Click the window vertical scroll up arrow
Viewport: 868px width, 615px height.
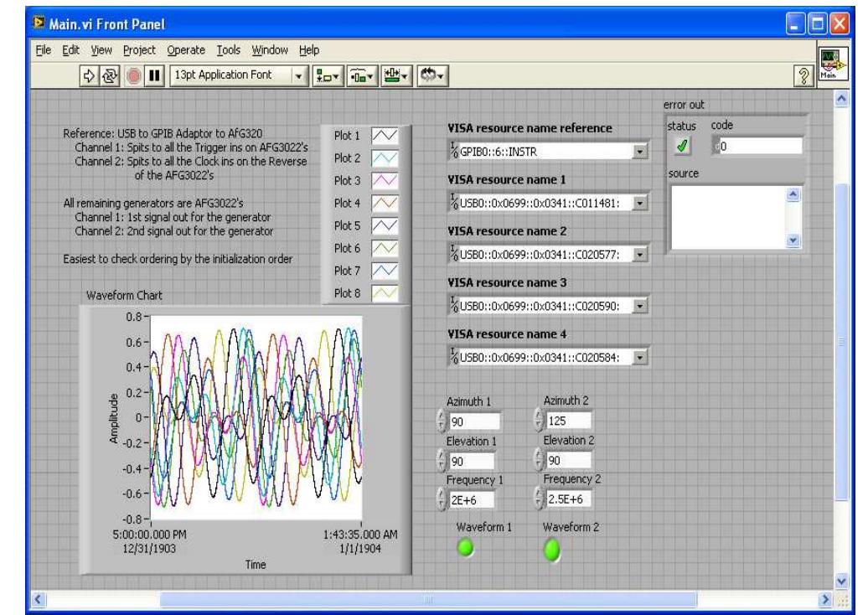[841, 99]
